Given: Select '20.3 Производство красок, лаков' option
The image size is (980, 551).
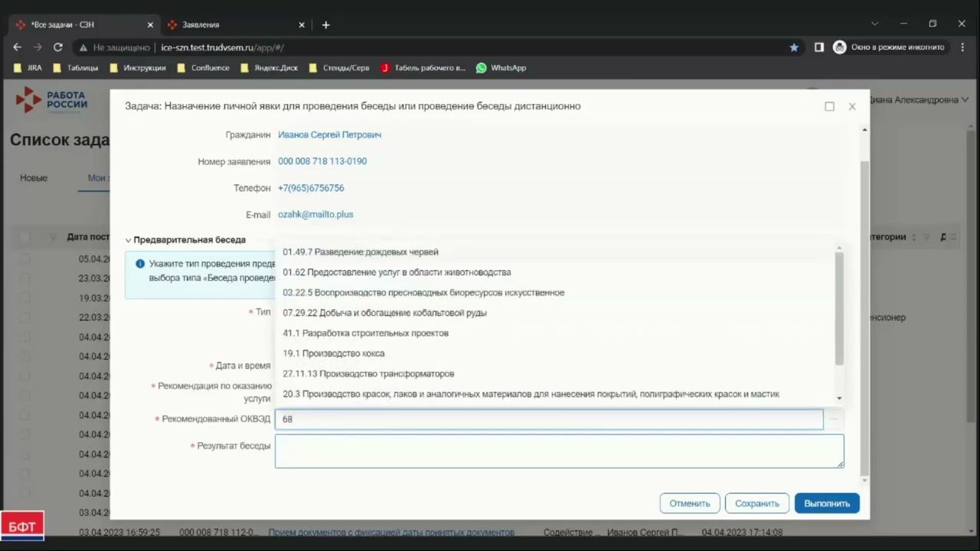Looking at the screenshot, I should 555,394.
